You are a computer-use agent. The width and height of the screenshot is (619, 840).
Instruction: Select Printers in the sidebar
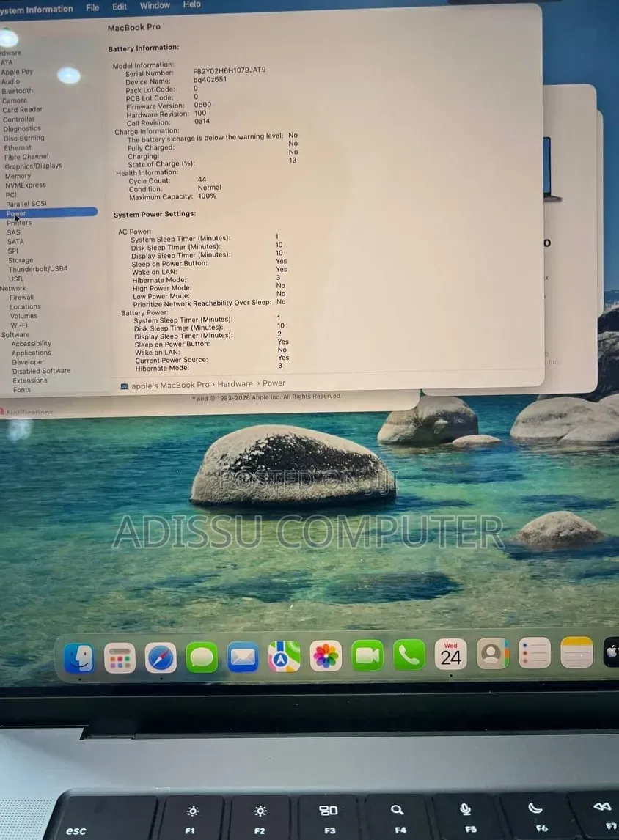(19, 223)
